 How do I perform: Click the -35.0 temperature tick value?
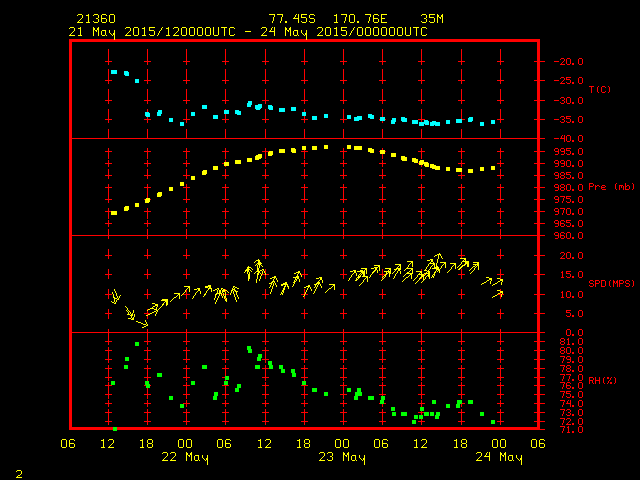coord(569,120)
